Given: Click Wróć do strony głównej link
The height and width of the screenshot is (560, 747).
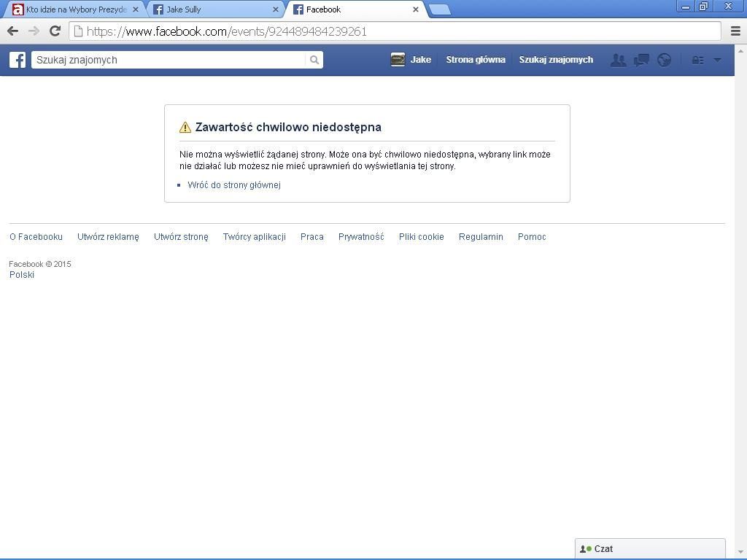Looking at the screenshot, I should coord(234,184).
